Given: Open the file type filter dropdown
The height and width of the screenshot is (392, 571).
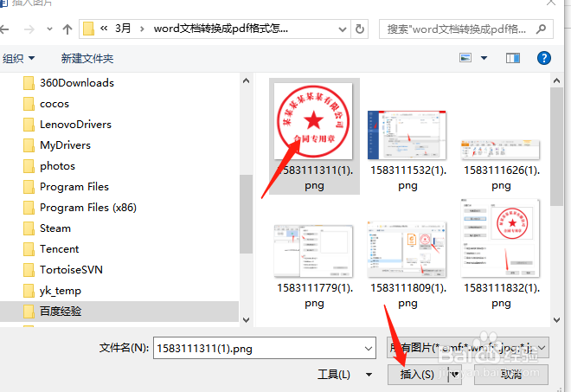Looking at the screenshot, I should pyautogui.click(x=468, y=348).
